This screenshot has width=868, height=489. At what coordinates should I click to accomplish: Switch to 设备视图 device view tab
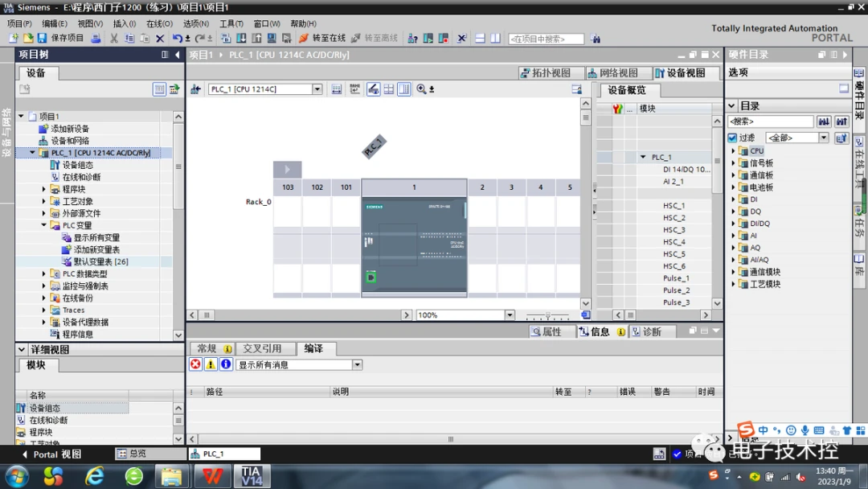tap(686, 73)
